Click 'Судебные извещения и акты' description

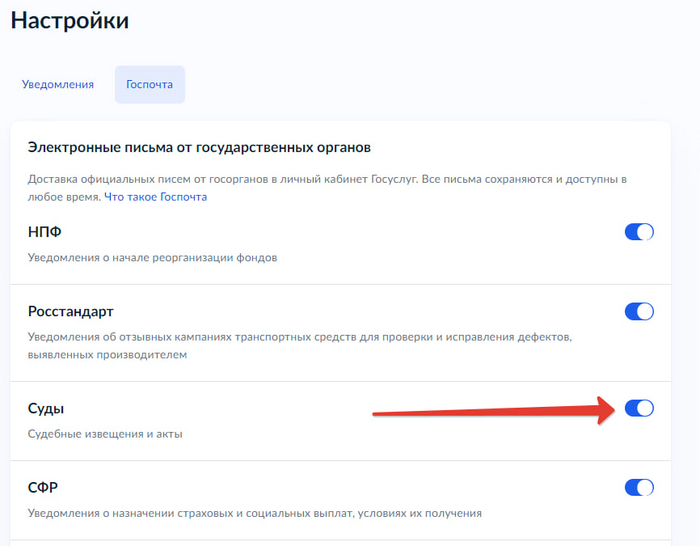coord(105,434)
